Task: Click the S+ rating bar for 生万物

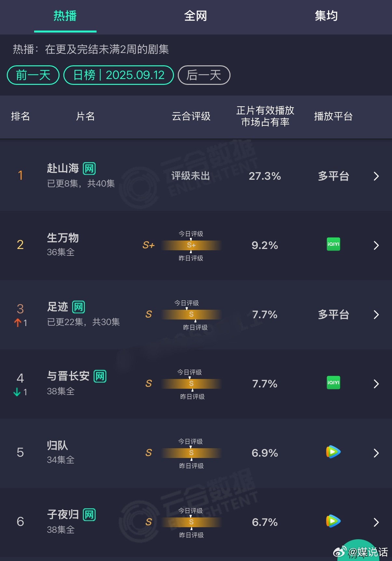Action: click(191, 245)
